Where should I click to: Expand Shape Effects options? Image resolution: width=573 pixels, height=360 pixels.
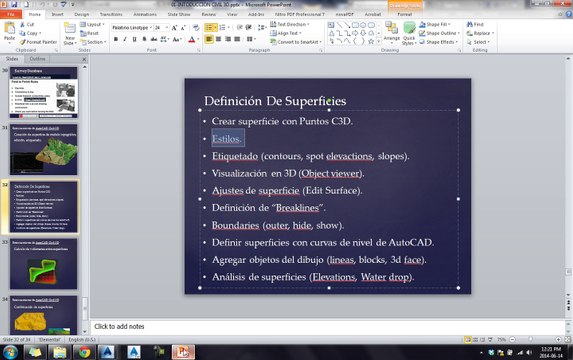click(439, 42)
